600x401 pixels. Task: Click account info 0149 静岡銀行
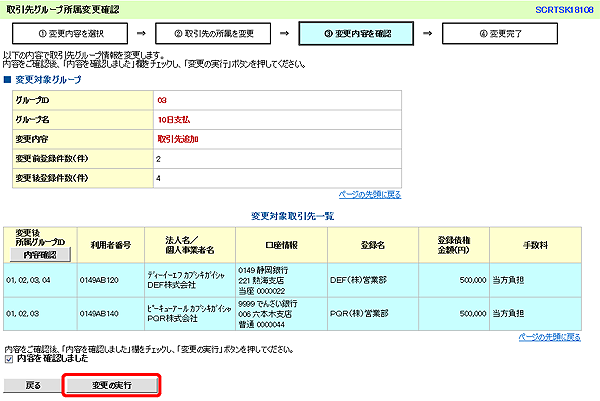(263, 270)
